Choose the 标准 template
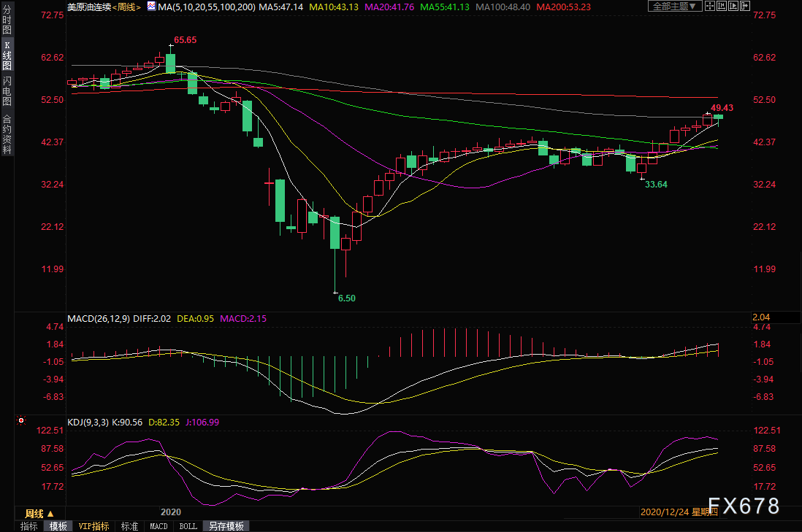The image size is (802, 532). click(x=129, y=526)
